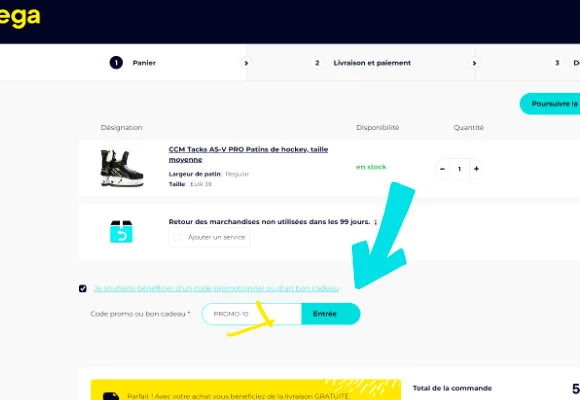The height and width of the screenshot is (400, 580).
Task: Uncheck the promo code or gift voucher checkbox
Action: coord(83,288)
